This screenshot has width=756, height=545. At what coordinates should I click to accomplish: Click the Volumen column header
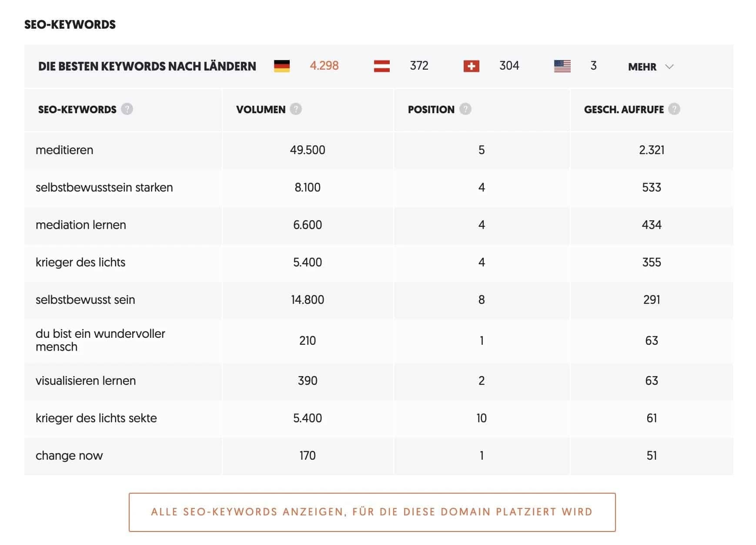tap(261, 109)
